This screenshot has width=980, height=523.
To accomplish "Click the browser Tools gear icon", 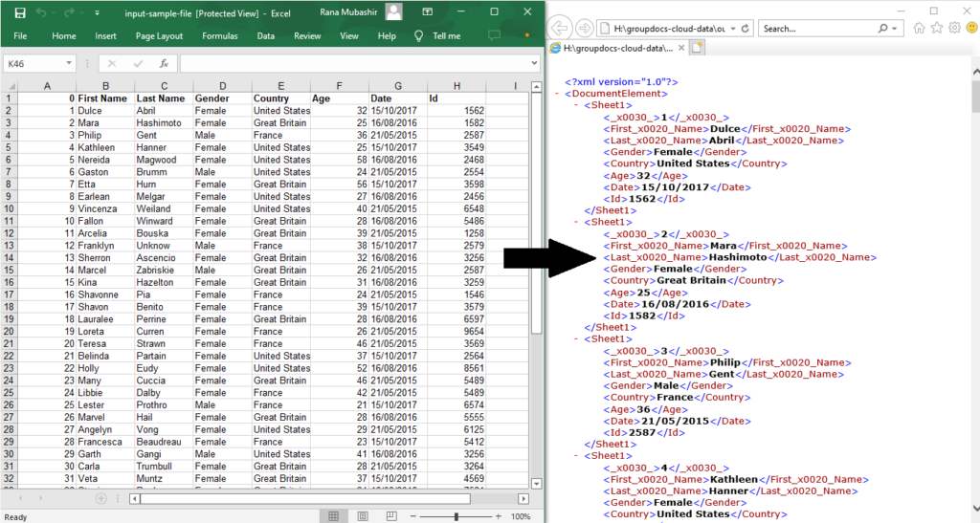I will pyautogui.click(x=954, y=28).
